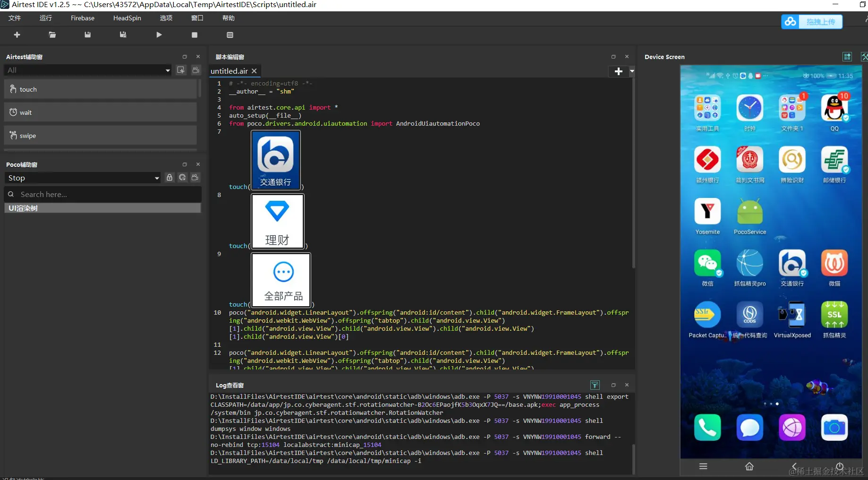Open the PocoService app on the device

point(750,216)
